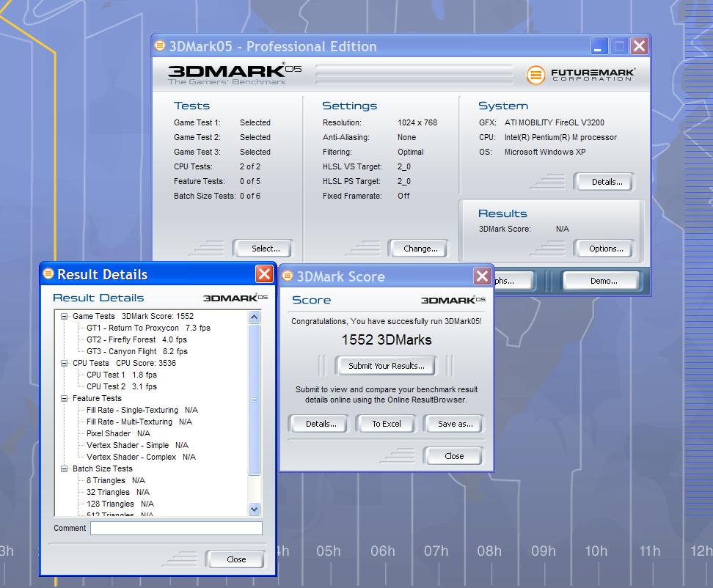Select GT2 - Firefly Forest row
This screenshot has width=713, height=588.
click(136, 340)
